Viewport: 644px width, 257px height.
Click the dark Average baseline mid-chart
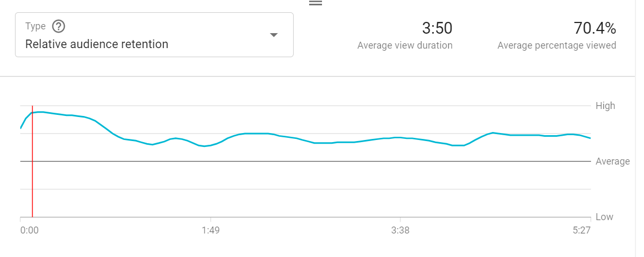point(305,161)
